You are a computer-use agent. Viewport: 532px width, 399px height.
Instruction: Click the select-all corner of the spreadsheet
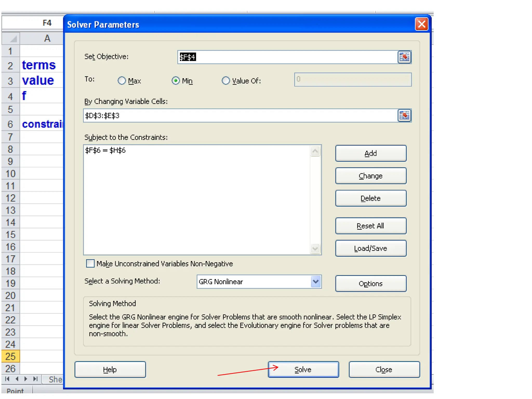coord(11,38)
